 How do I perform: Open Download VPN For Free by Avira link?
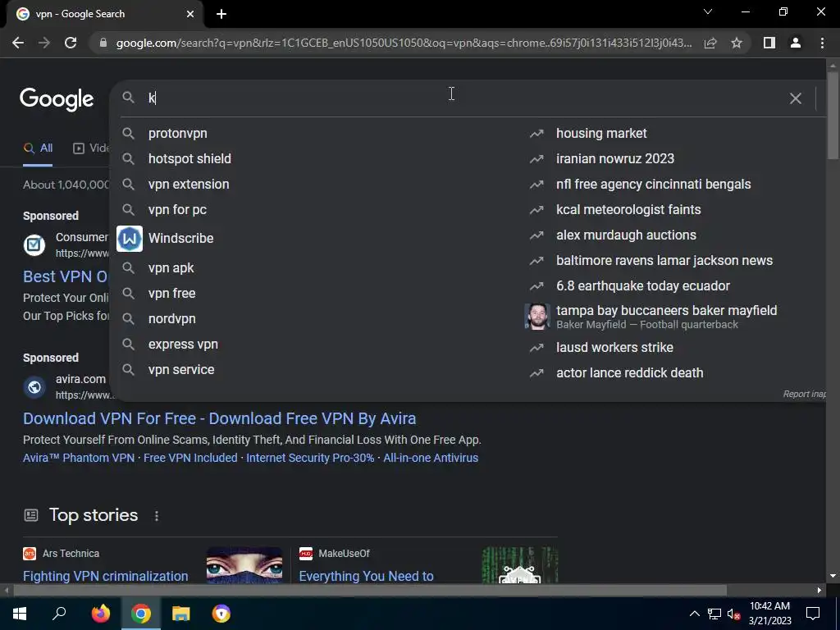(x=220, y=418)
